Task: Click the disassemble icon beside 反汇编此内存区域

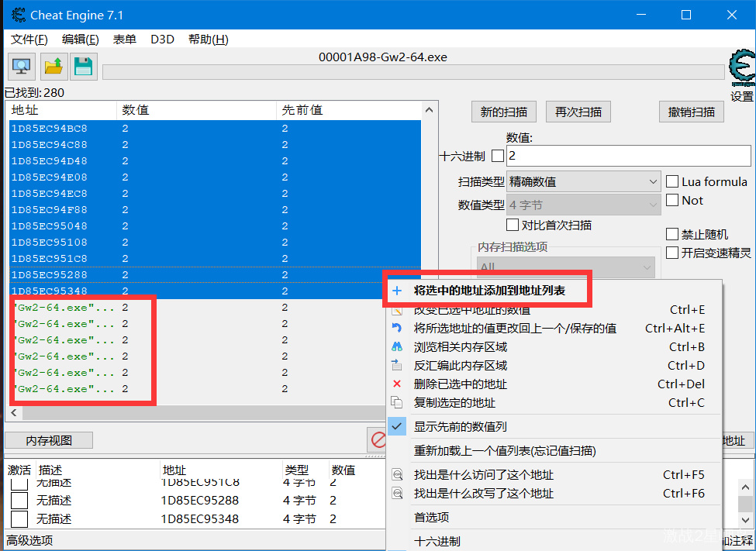Action: pyautogui.click(x=397, y=365)
